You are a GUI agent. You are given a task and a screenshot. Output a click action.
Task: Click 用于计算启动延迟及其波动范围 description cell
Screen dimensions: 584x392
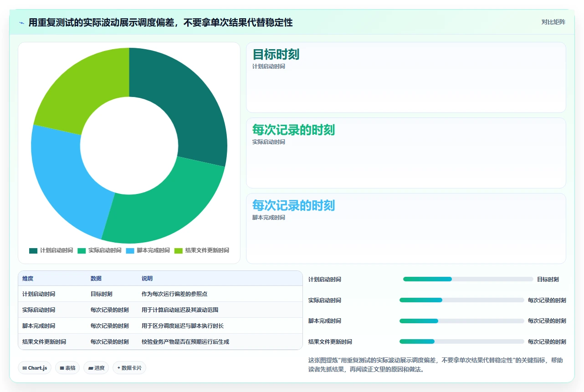click(180, 310)
